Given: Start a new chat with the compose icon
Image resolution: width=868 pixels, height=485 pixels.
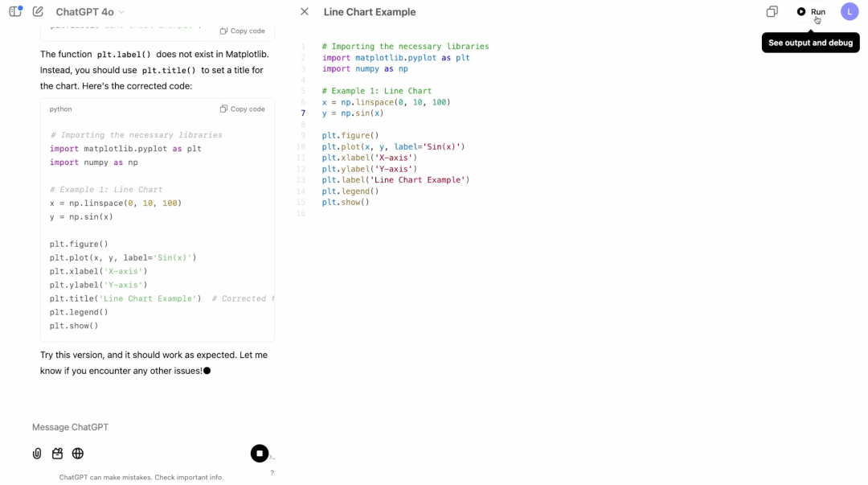Looking at the screenshot, I should (x=36, y=11).
